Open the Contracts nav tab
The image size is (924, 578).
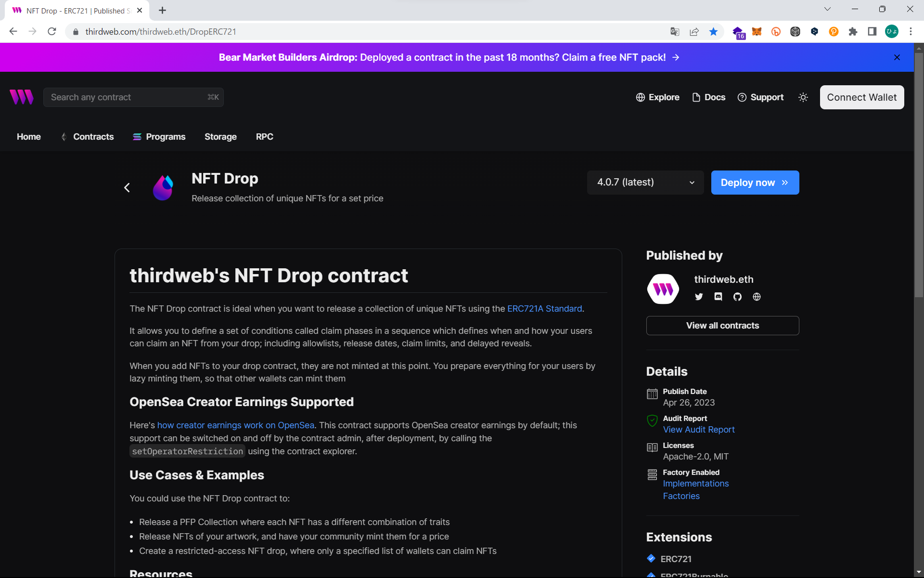point(93,137)
